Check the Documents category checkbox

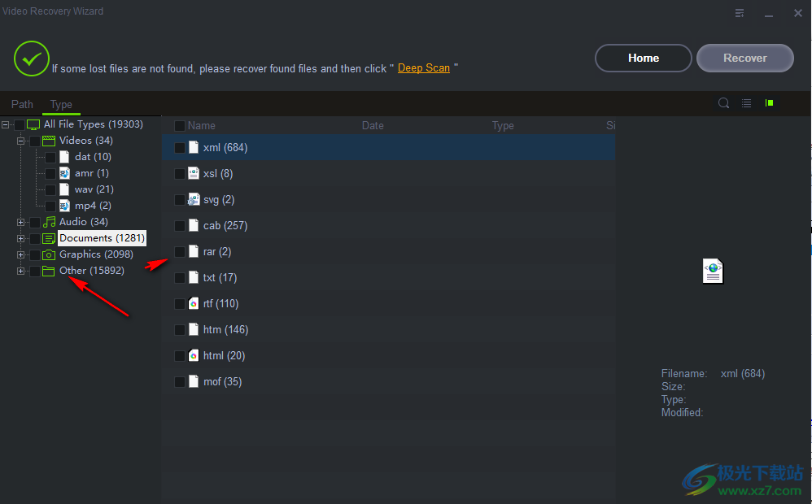tap(35, 238)
